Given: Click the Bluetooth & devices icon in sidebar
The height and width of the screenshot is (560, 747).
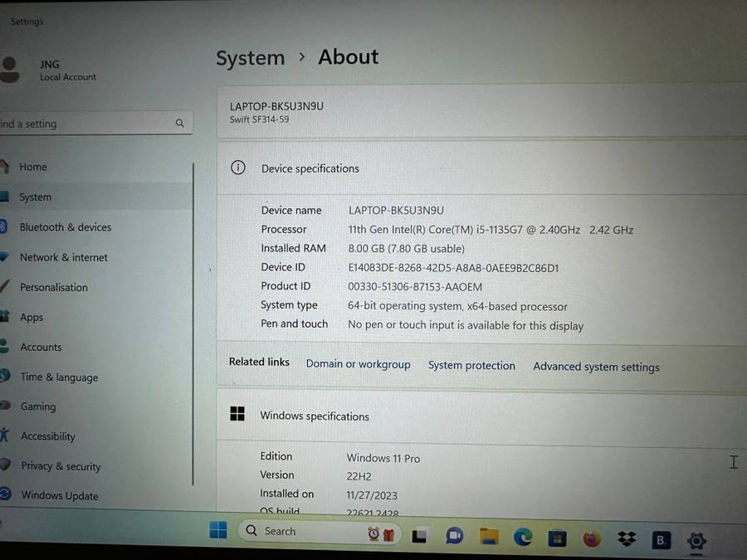Looking at the screenshot, I should (x=7, y=226).
